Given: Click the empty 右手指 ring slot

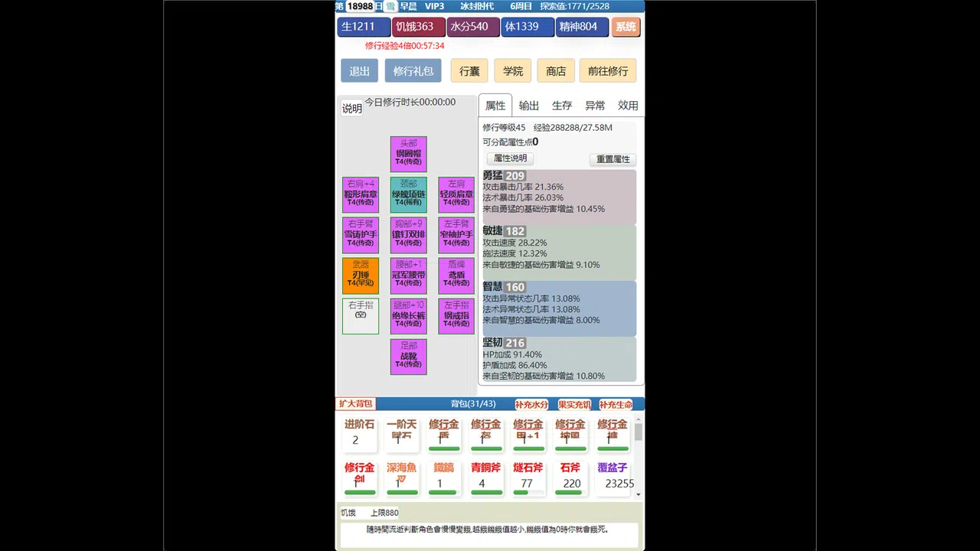Looking at the screenshot, I should (x=360, y=316).
